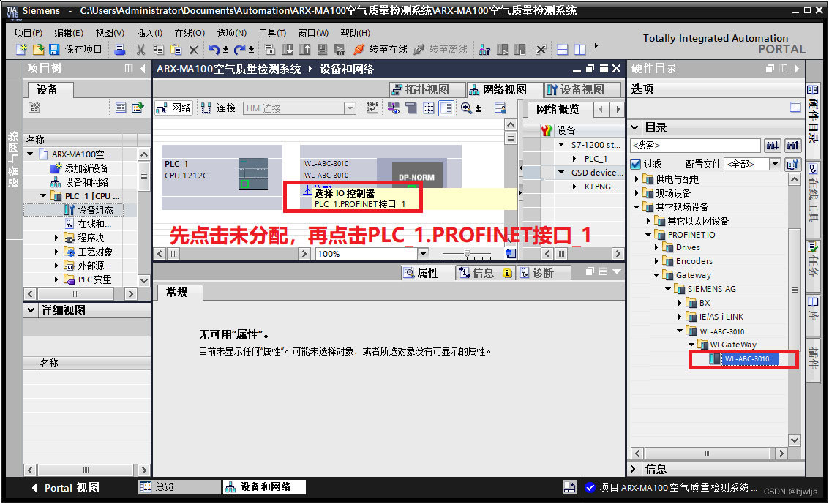Viewport: 829px width, 504px height.
Task: Switch to 拓扑视图 tab
Action: pos(427,89)
